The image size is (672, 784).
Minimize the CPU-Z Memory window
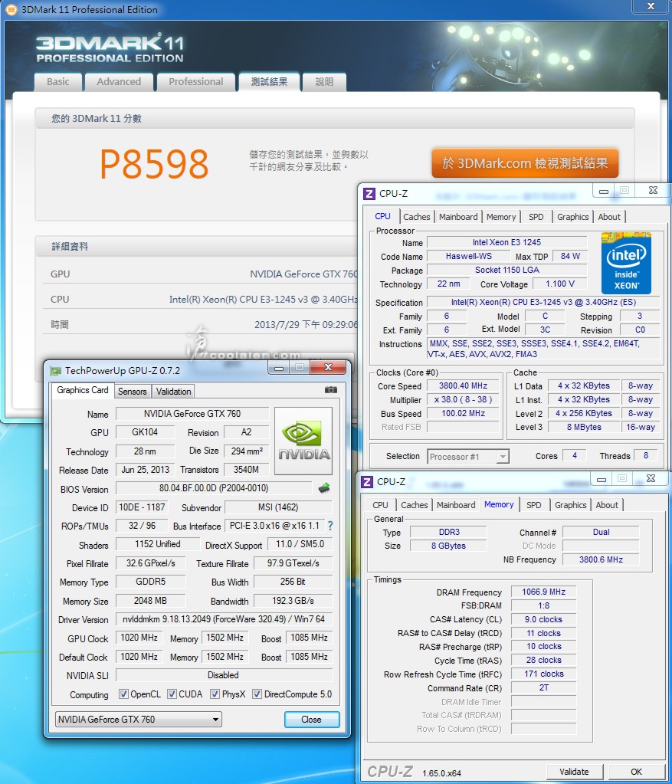(602, 479)
